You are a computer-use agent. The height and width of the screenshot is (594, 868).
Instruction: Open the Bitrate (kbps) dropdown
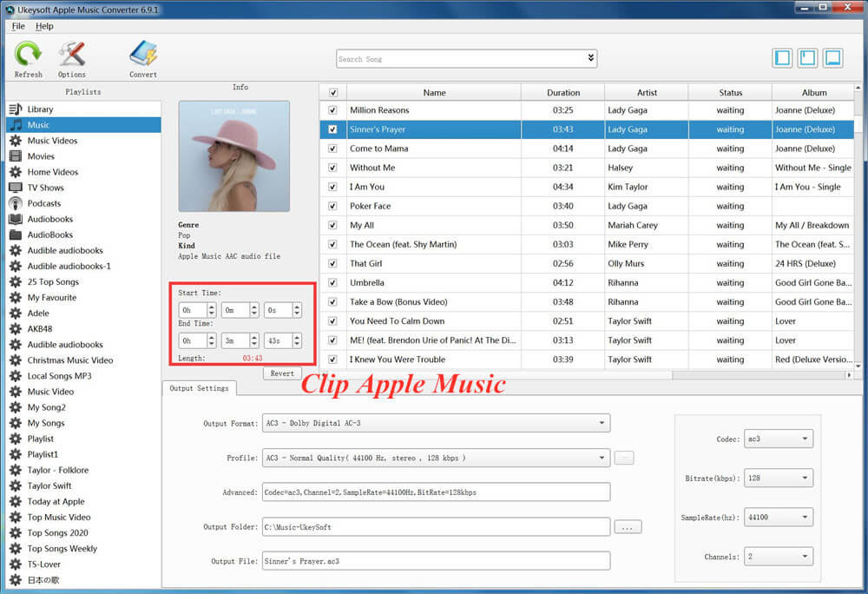(x=779, y=478)
